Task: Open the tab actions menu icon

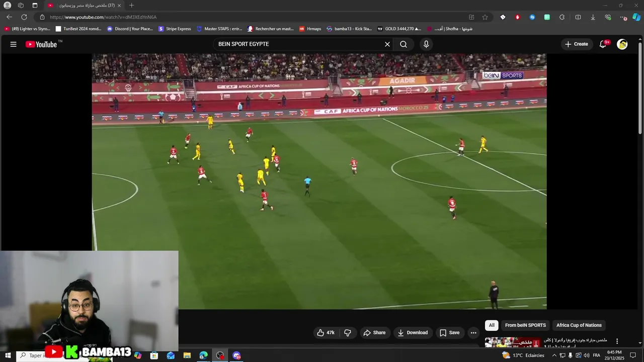Action: 35,6
